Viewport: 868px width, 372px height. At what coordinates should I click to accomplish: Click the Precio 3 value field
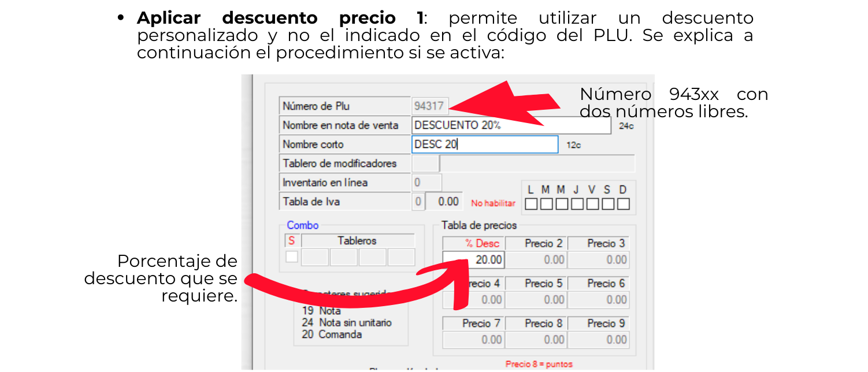[x=599, y=260]
